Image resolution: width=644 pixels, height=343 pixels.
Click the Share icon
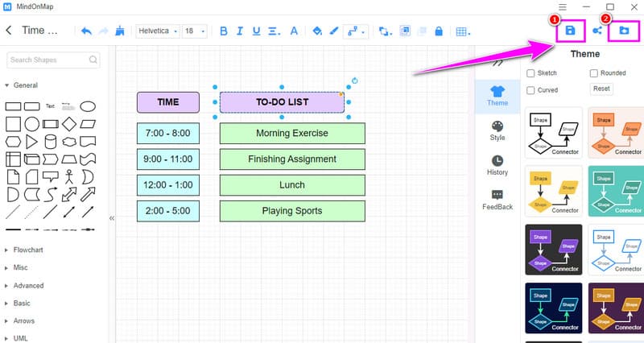tap(597, 31)
